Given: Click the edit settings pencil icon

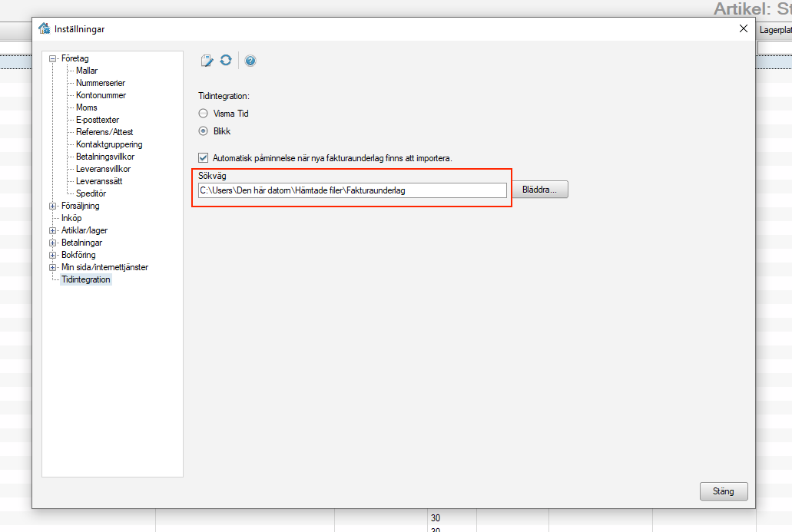Looking at the screenshot, I should [207, 61].
